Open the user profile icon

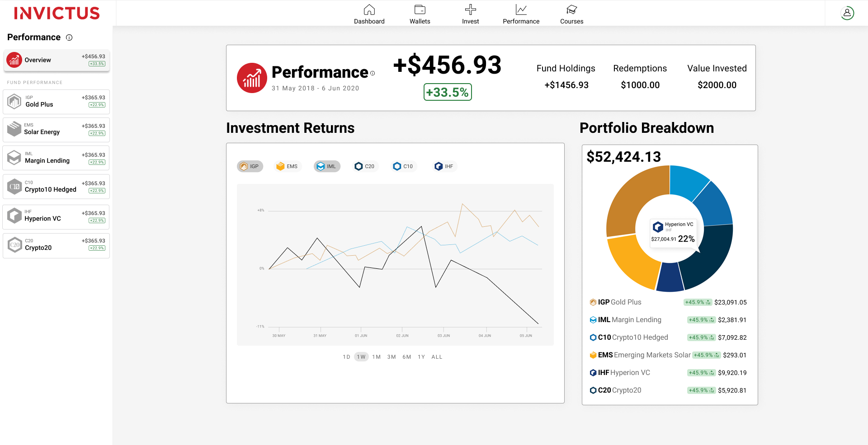pyautogui.click(x=847, y=13)
